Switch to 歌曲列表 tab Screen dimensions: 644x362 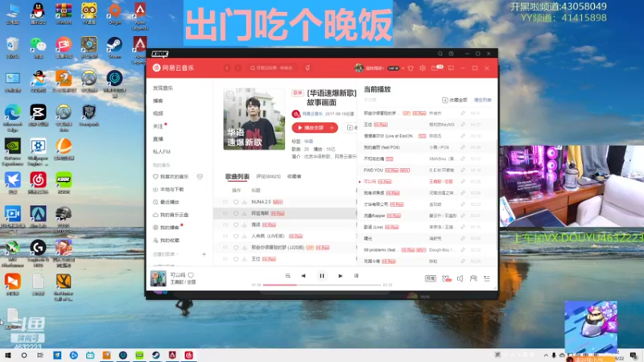point(237,176)
